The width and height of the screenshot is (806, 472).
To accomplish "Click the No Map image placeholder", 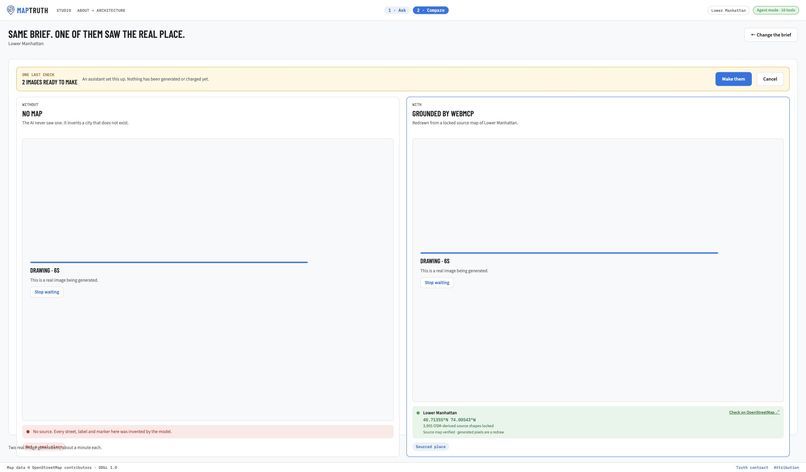I will coord(208,280).
